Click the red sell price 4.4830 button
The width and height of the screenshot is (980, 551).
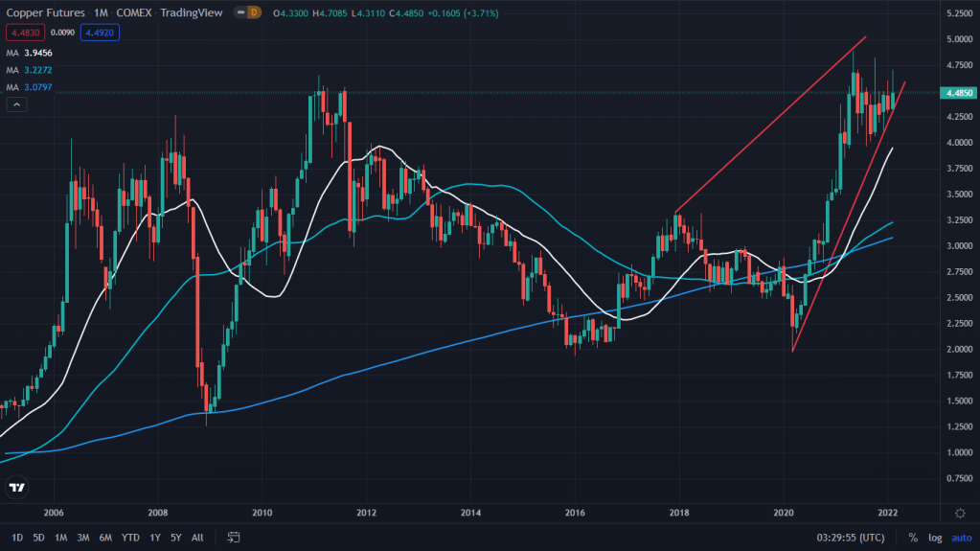click(24, 32)
